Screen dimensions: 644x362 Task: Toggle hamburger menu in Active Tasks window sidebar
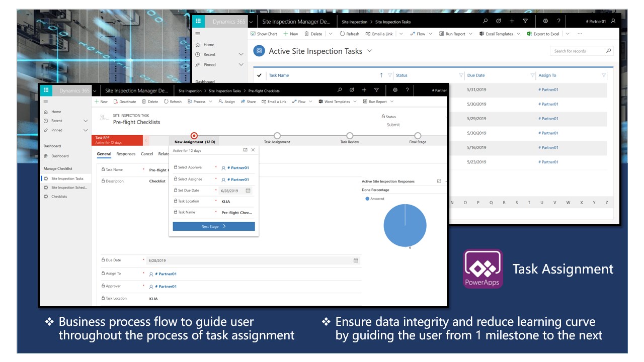[x=198, y=34]
